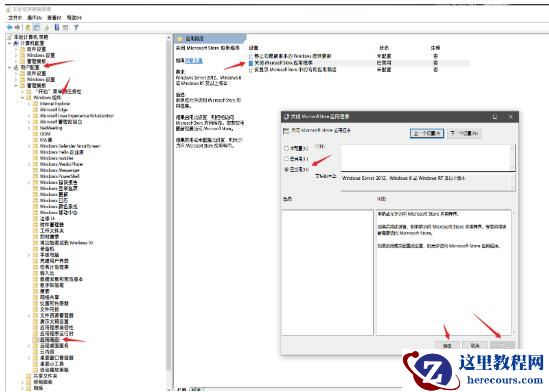549x392 pixels.
Task: Click the 本地计算机 策略 root icon
Action: (9, 37)
